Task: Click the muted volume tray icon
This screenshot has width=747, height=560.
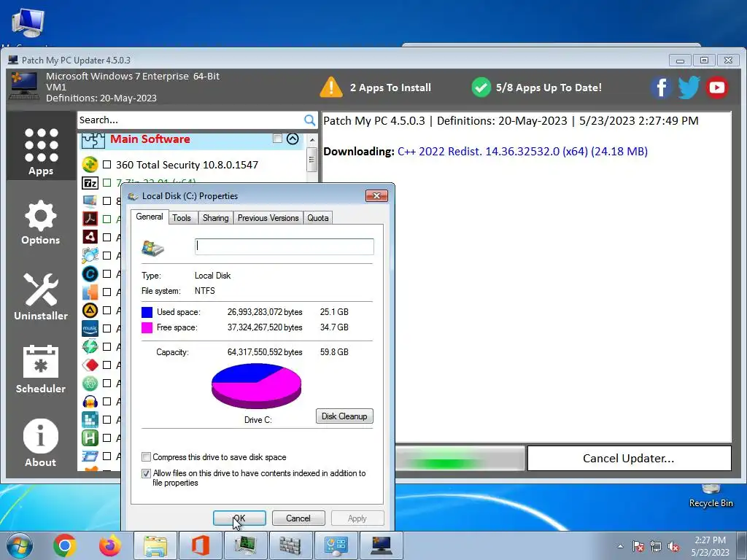Action: tap(673, 546)
